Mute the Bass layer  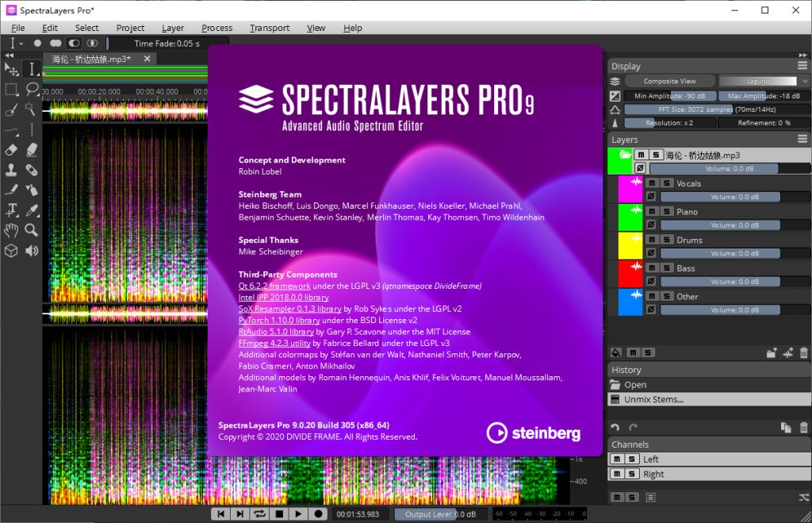click(x=652, y=268)
